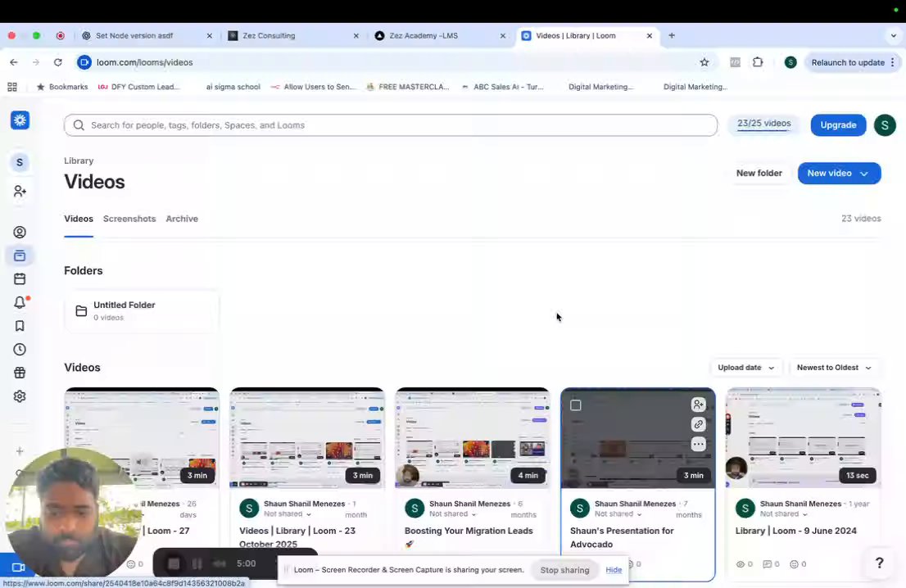The height and width of the screenshot is (588, 906).
Task: Click the share-with-people icon on Advocado video
Action: pos(698,405)
